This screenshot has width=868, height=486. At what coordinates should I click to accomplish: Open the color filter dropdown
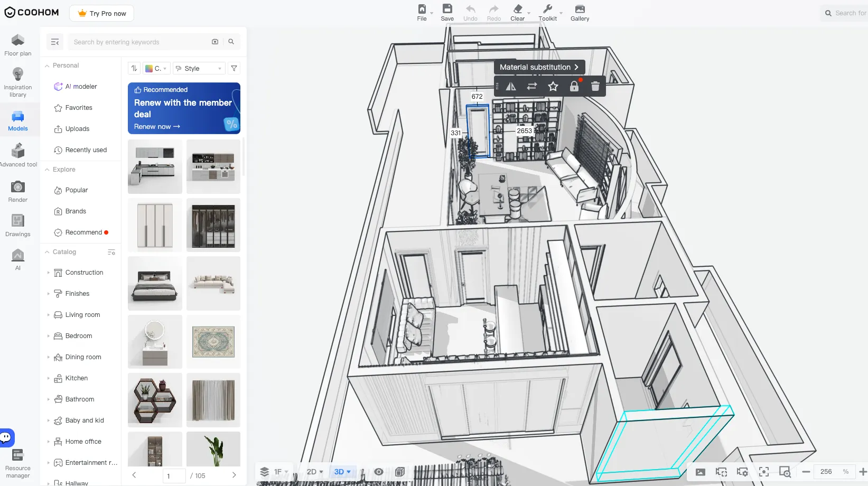tap(156, 68)
